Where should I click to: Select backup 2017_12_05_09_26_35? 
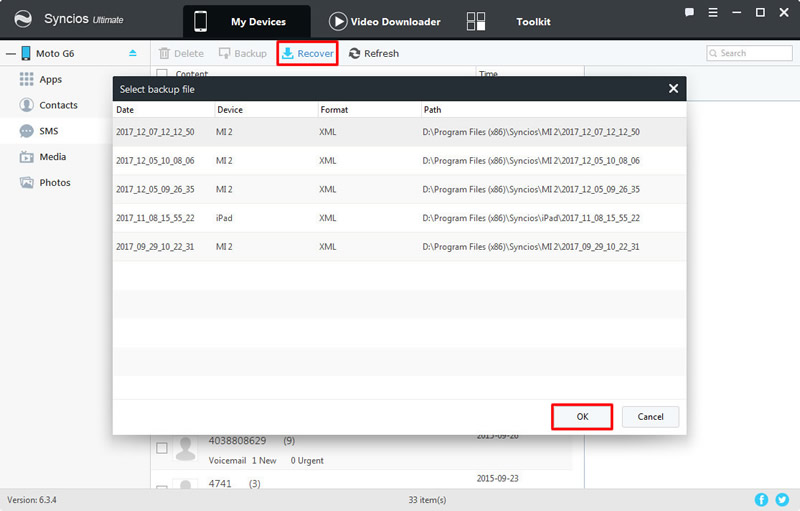399,189
